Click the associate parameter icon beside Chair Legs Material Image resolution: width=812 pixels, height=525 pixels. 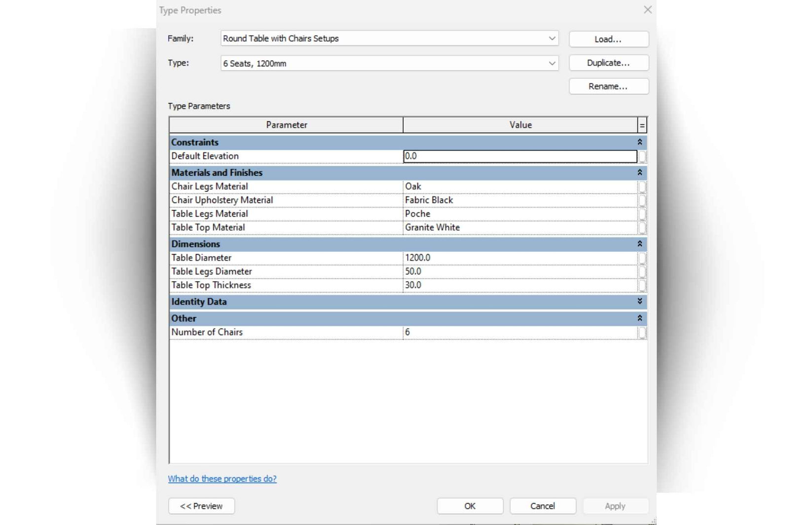click(642, 187)
